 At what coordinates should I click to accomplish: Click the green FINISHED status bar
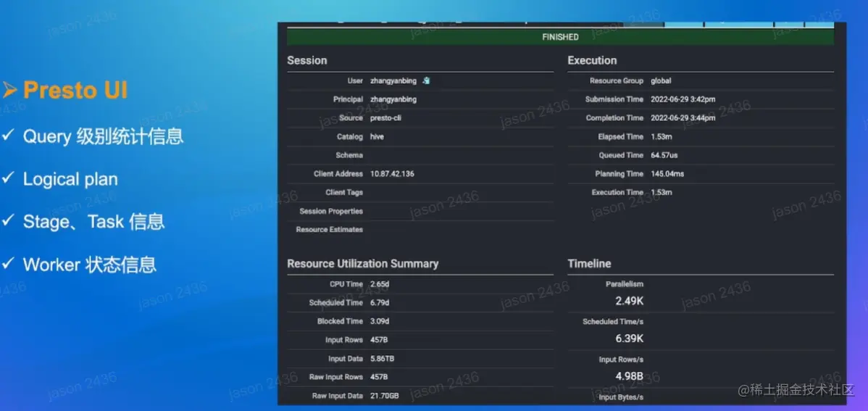coord(560,37)
